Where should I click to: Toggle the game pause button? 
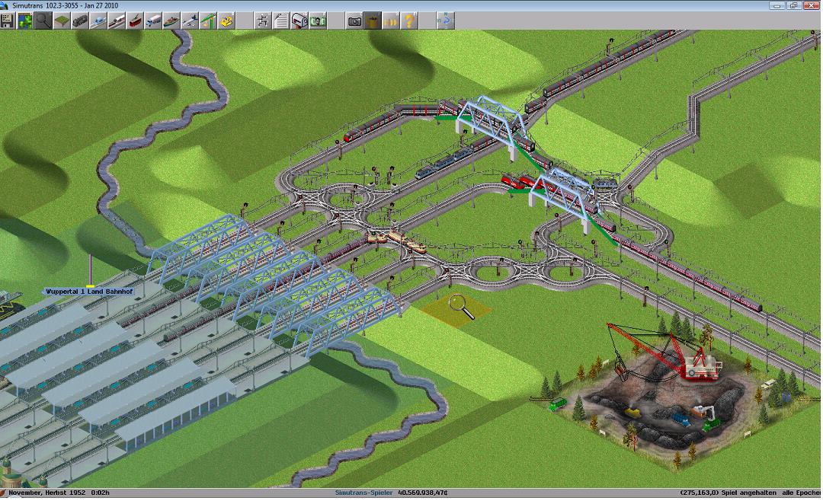click(373, 21)
